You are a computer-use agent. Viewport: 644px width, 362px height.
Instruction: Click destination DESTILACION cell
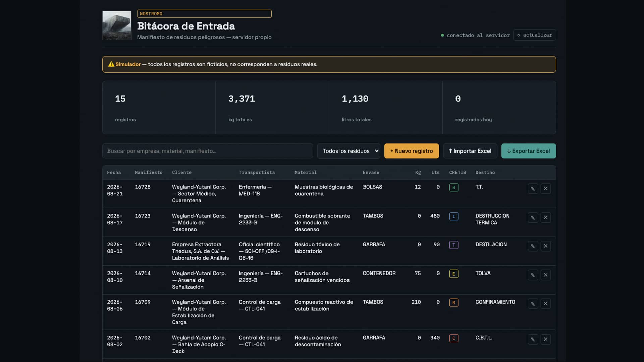tap(491, 245)
